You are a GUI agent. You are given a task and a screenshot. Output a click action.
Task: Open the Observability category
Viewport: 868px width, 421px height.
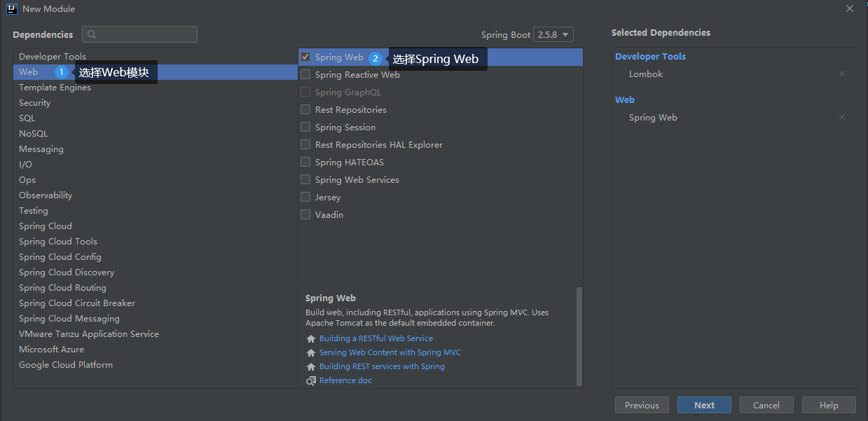pyautogui.click(x=156, y=195)
